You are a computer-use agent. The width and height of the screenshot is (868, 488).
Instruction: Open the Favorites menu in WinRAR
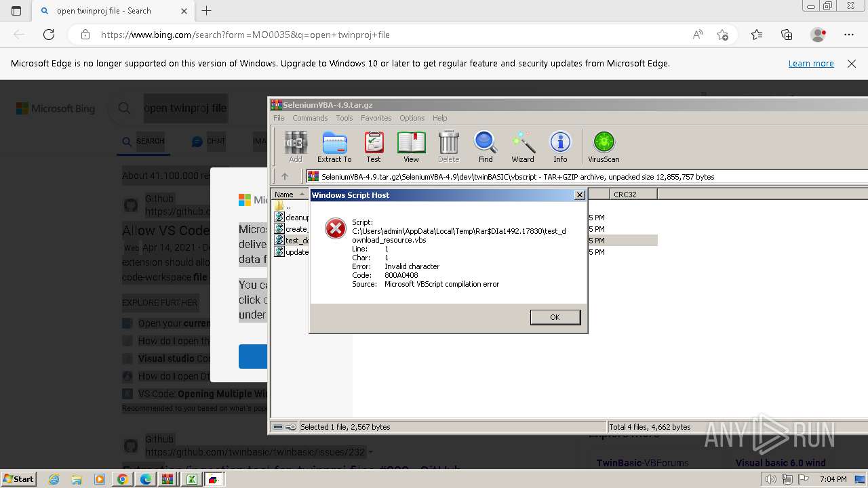(376, 118)
